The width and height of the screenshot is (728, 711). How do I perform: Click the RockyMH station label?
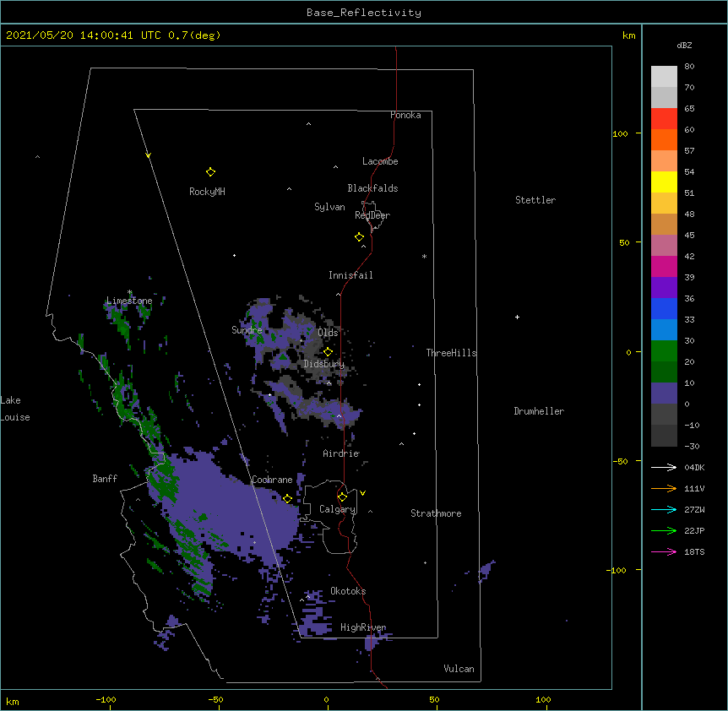click(x=207, y=192)
